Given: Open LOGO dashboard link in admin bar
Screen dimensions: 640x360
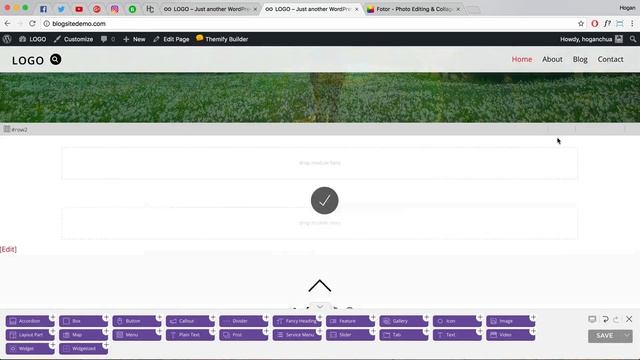Looking at the screenshot, I should 33,39.
